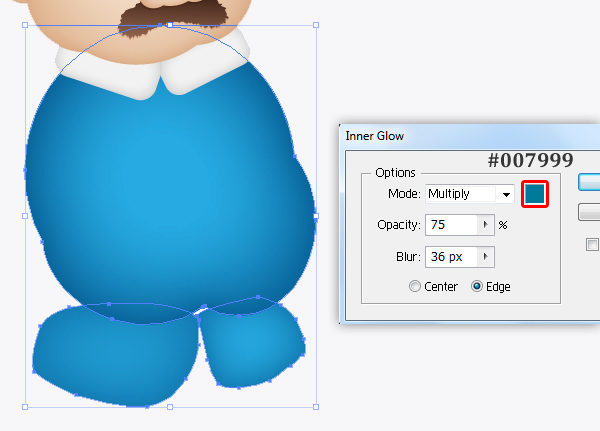Click the second Inner Glow dialog button

pyautogui.click(x=589, y=212)
